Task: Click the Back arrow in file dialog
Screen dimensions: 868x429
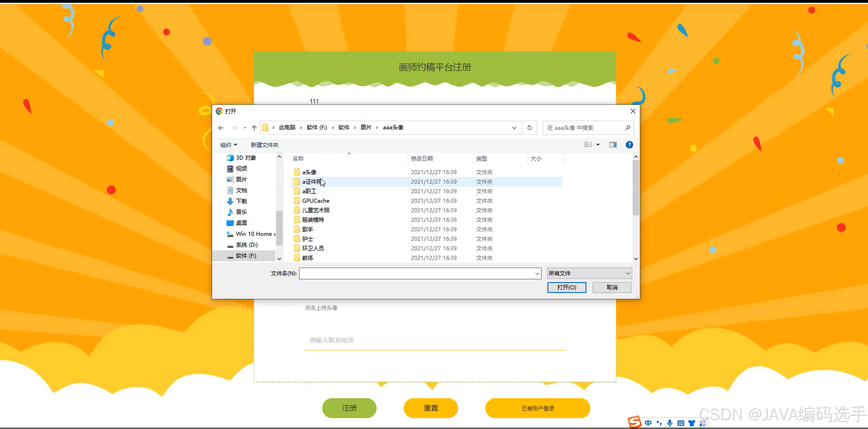Action: point(221,128)
